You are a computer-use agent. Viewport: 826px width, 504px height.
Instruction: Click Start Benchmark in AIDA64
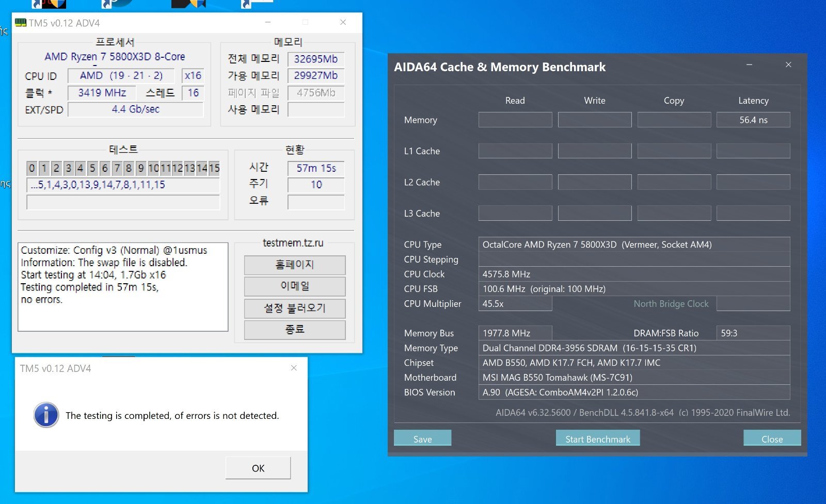tap(598, 438)
